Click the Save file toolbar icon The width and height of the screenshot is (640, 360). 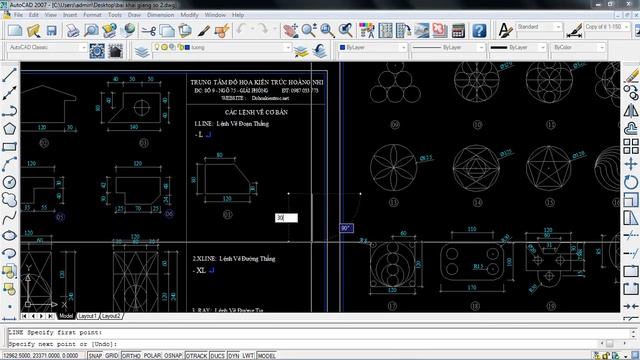click(x=51, y=31)
